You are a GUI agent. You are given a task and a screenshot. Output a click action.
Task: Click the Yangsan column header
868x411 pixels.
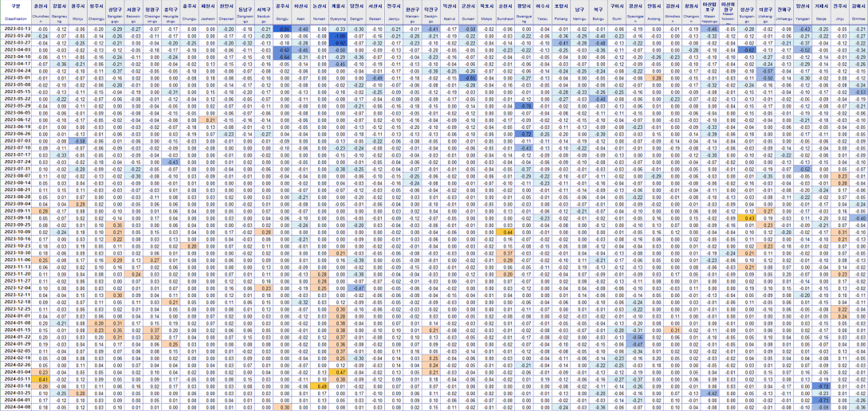click(803, 13)
